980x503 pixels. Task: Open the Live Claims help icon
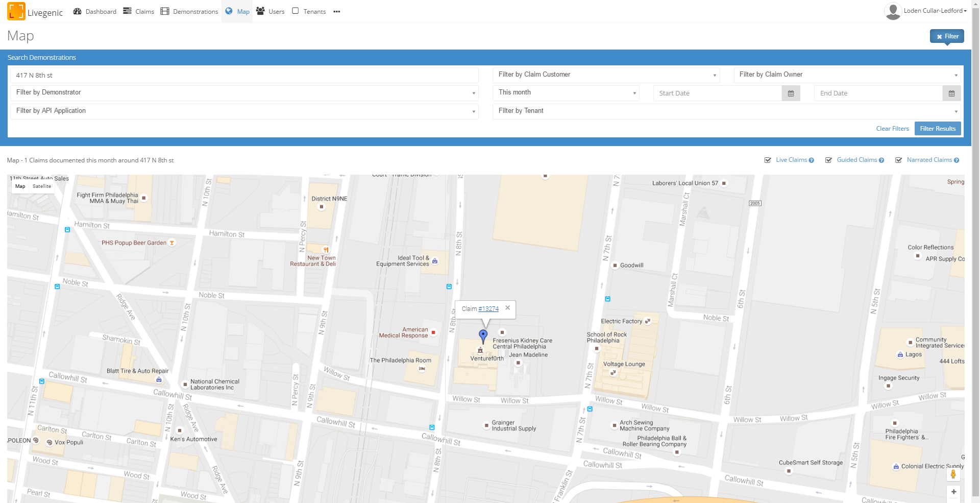click(x=812, y=160)
